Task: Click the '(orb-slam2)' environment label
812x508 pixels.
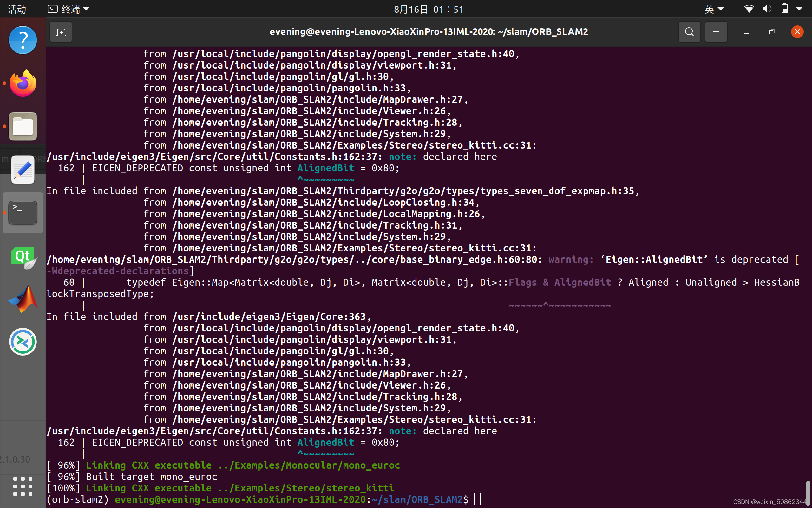Action: [78, 499]
